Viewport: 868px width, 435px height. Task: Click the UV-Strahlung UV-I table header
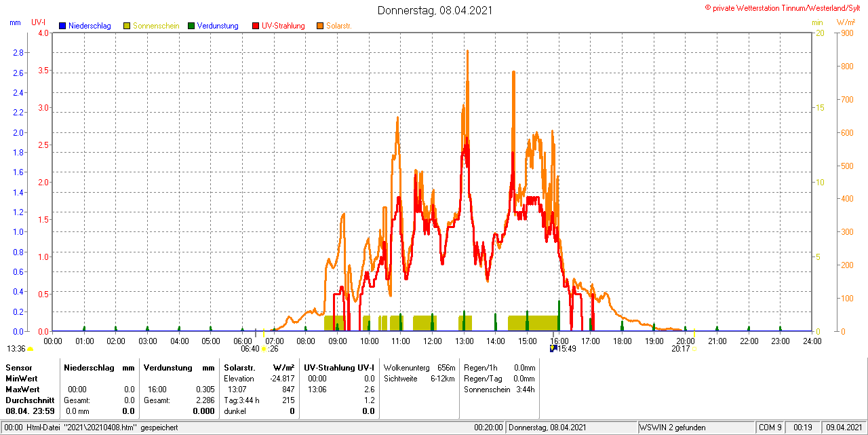point(339,367)
